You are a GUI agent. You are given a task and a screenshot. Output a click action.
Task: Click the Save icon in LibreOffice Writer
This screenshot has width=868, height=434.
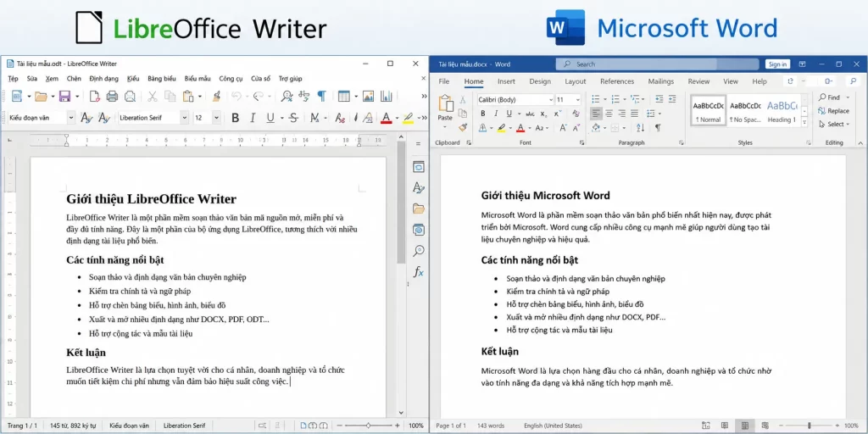click(x=64, y=97)
